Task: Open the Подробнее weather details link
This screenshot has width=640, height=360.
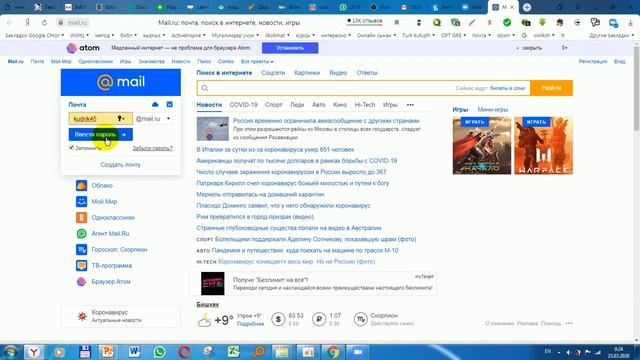Action: [250, 324]
